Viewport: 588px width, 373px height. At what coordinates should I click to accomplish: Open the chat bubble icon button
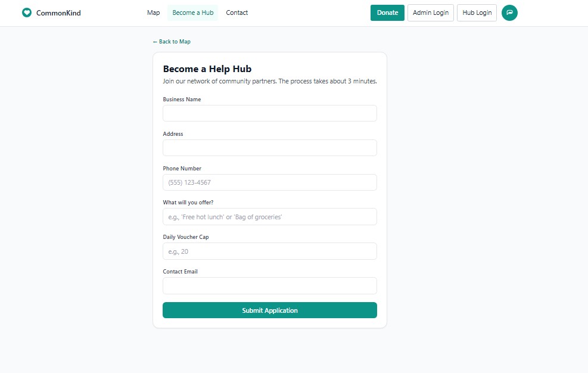click(x=509, y=13)
